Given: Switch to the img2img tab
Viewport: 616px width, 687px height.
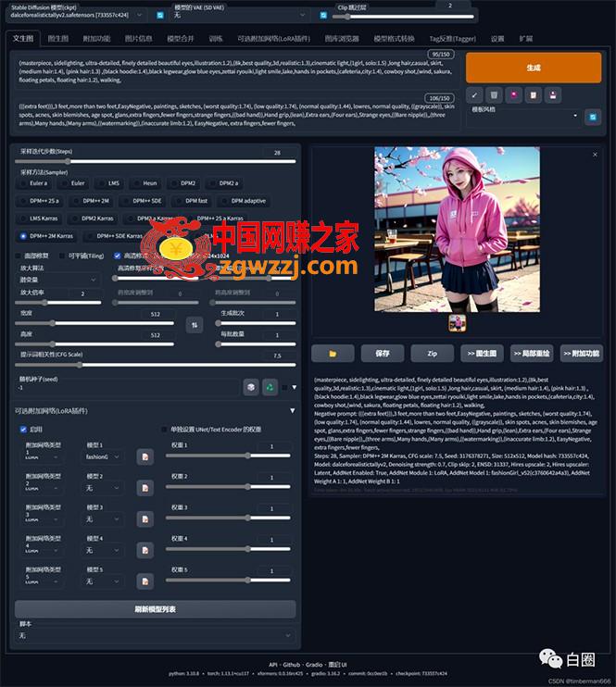Looking at the screenshot, I should [57, 39].
